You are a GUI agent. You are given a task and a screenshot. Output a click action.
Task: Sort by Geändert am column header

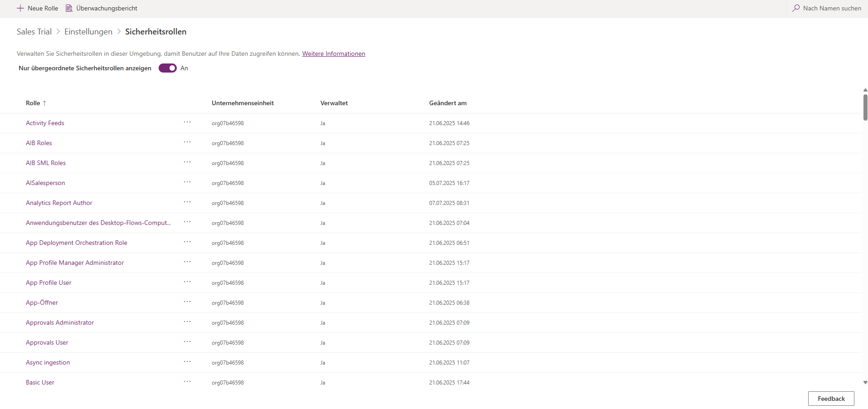pos(448,103)
